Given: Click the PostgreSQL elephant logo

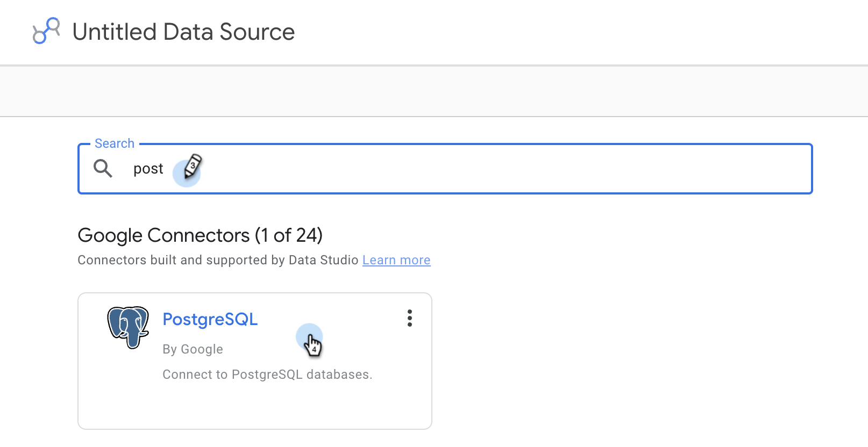Looking at the screenshot, I should [128, 327].
